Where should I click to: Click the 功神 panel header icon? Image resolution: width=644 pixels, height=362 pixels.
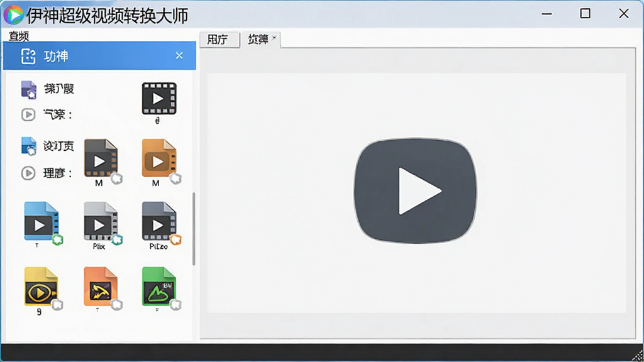coord(28,56)
